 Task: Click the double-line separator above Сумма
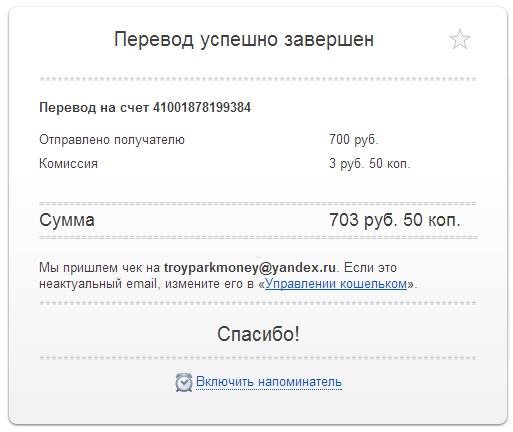(x=258, y=203)
